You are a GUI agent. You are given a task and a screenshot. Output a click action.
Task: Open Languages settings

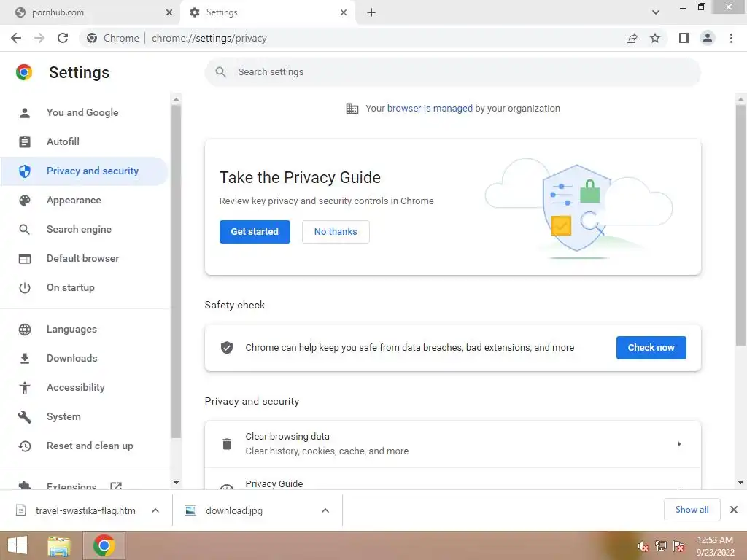click(x=71, y=329)
